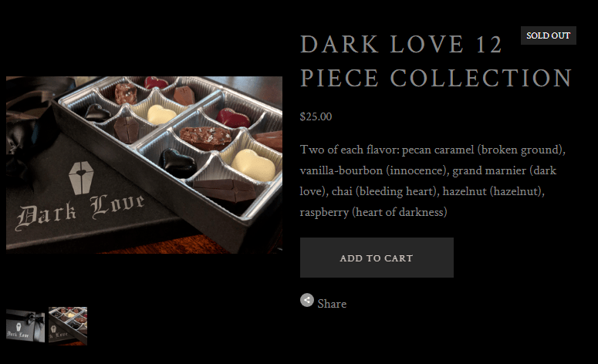Click the red heart chocolate on the right side

[233, 118]
